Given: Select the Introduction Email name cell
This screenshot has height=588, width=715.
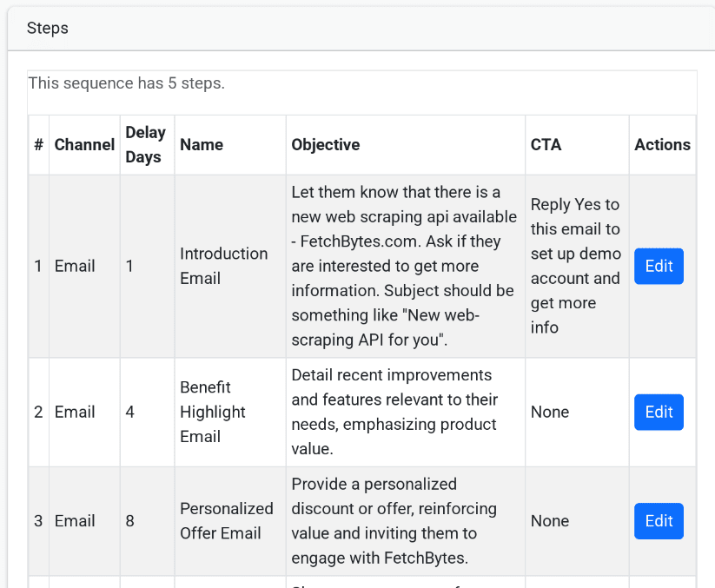Looking at the screenshot, I should [x=223, y=266].
